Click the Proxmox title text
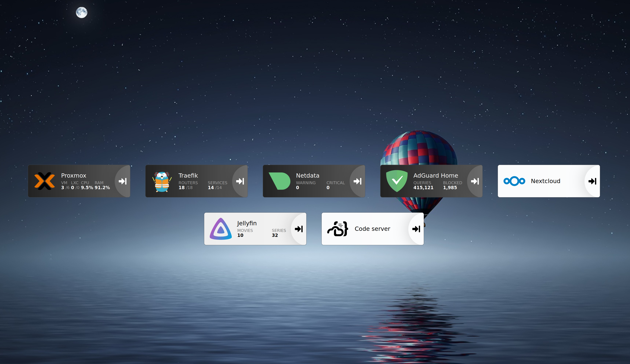This screenshot has height=364, width=630. pyautogui.click(x=74, y=176)
